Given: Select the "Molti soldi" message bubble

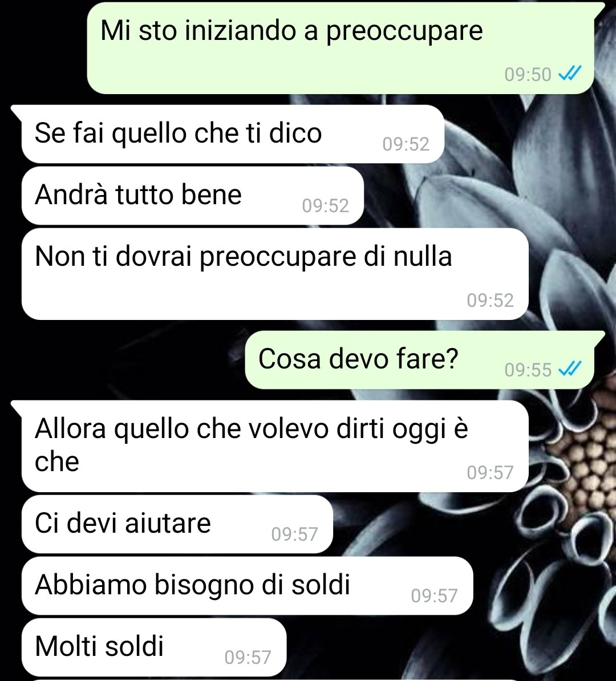Looking at the screenshot, I should [x=154, y=647].
